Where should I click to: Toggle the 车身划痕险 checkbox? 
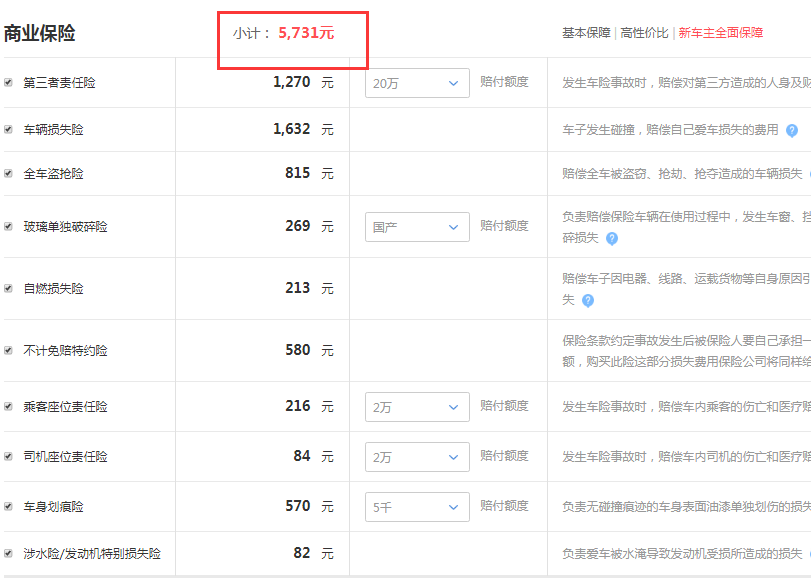pyautogui.click(x=8, y=506)
